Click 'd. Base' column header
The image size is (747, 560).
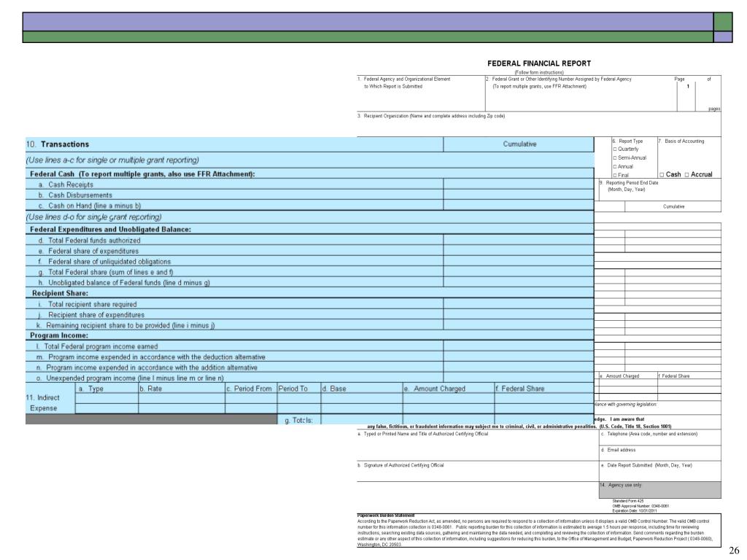[334, 389]
